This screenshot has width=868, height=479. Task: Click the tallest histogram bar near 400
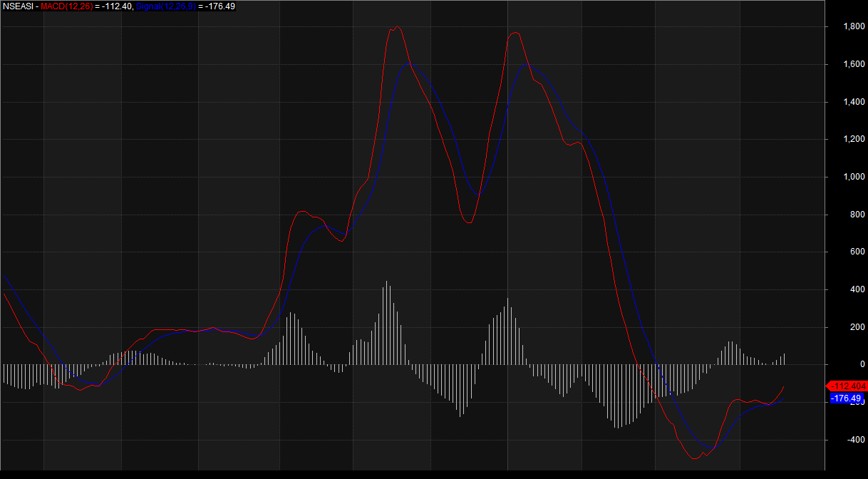pos(386,322)
